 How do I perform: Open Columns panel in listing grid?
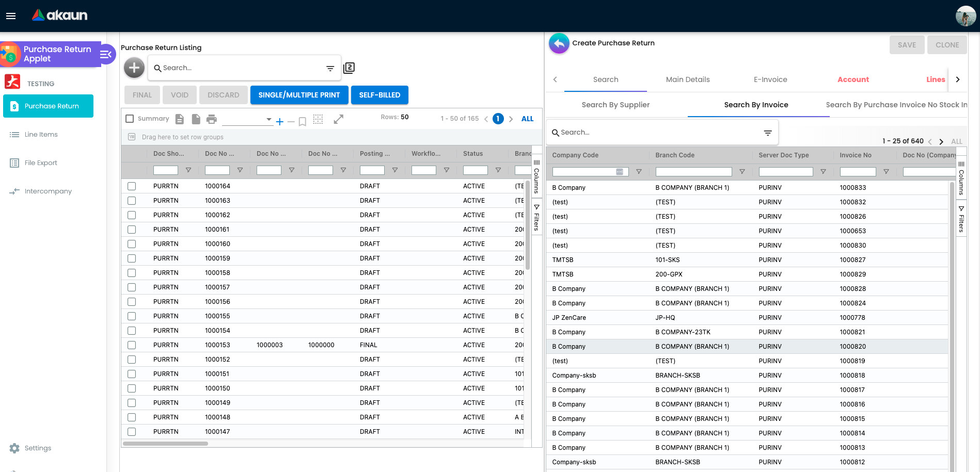coord(536,176)
